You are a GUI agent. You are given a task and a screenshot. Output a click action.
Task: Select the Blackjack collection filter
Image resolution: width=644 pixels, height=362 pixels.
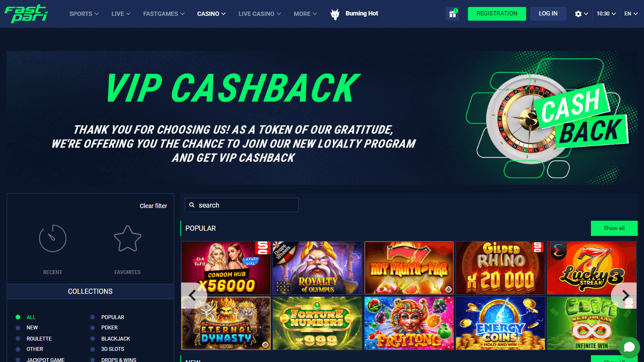(115, 339)
